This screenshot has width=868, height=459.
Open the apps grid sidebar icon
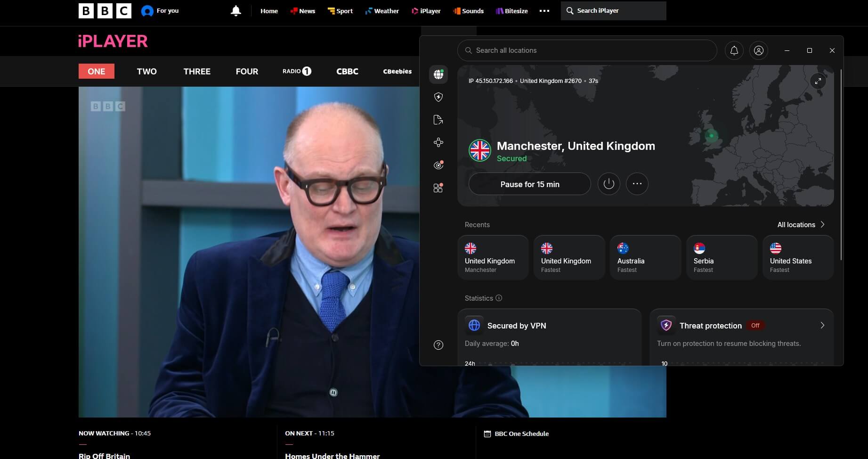click(x=438, y=188)
